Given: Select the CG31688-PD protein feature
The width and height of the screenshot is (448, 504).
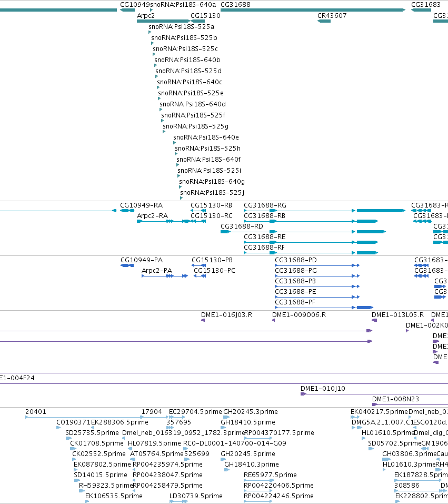Looking at the screenshot, I should tap(317, 265).
